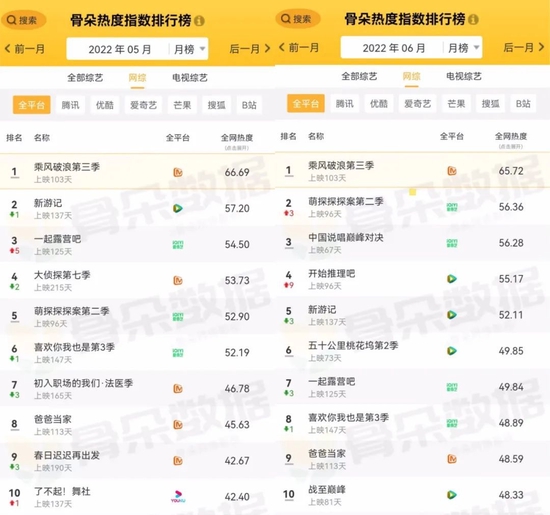Click iQiyi icon in the 56.36 row

click(452, 207)
